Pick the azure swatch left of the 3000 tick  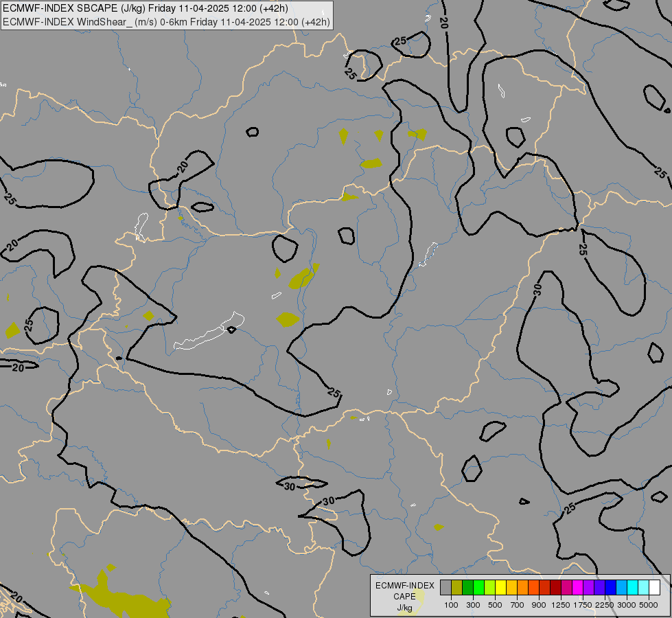[x=621, y=587]
